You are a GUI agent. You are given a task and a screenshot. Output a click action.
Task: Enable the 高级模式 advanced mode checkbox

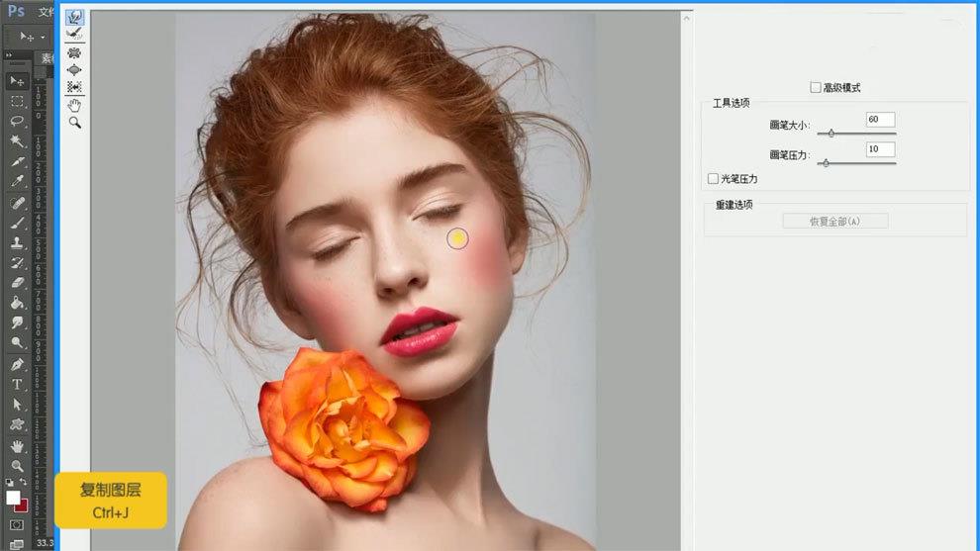click(816, 87)
